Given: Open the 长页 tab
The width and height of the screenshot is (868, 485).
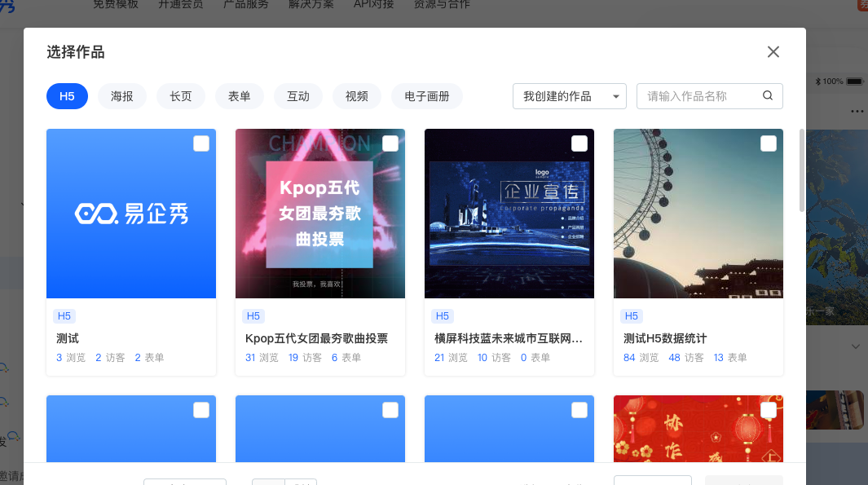Looking at the screenshot, I should click(180, 96).
